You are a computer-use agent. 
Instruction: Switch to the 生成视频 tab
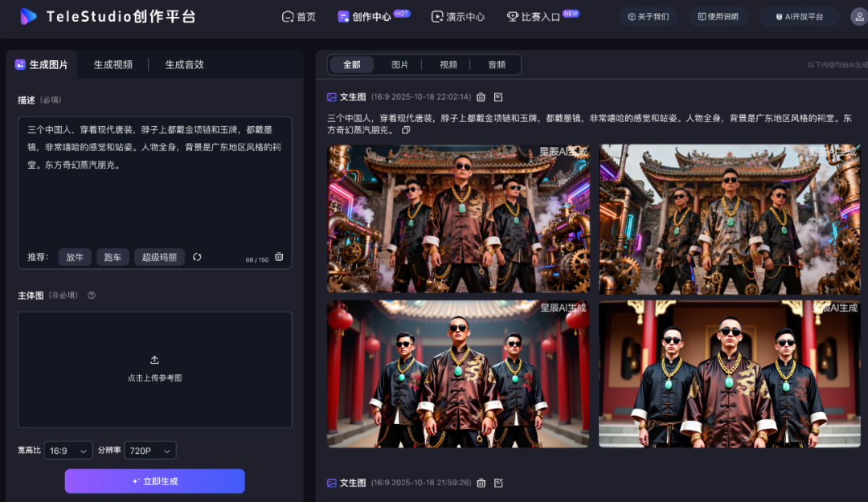tap(113, 64)
